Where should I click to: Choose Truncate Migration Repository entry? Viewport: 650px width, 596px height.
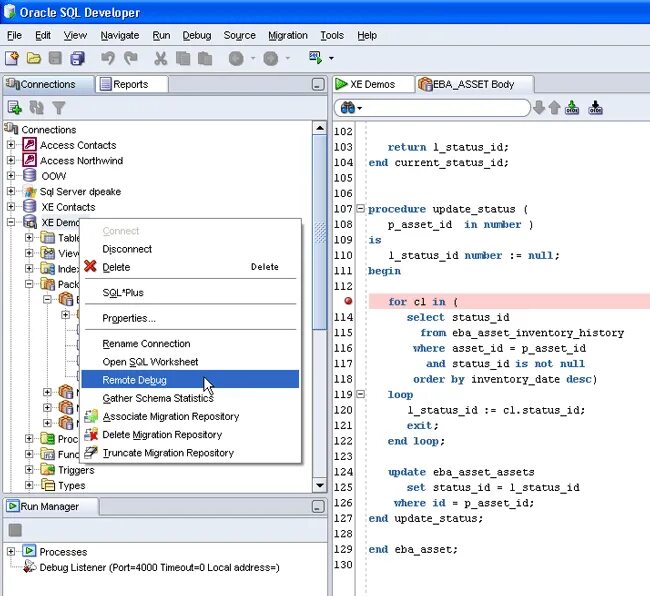190,453
